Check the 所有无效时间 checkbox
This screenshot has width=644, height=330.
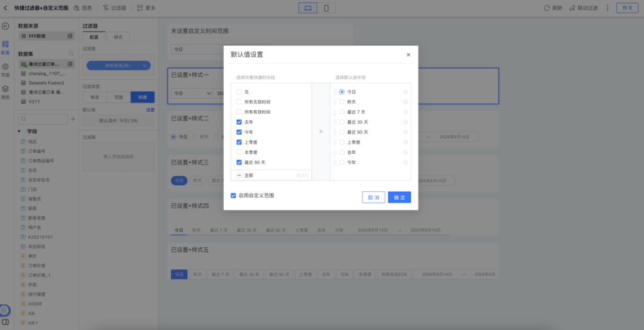(239, 102)
